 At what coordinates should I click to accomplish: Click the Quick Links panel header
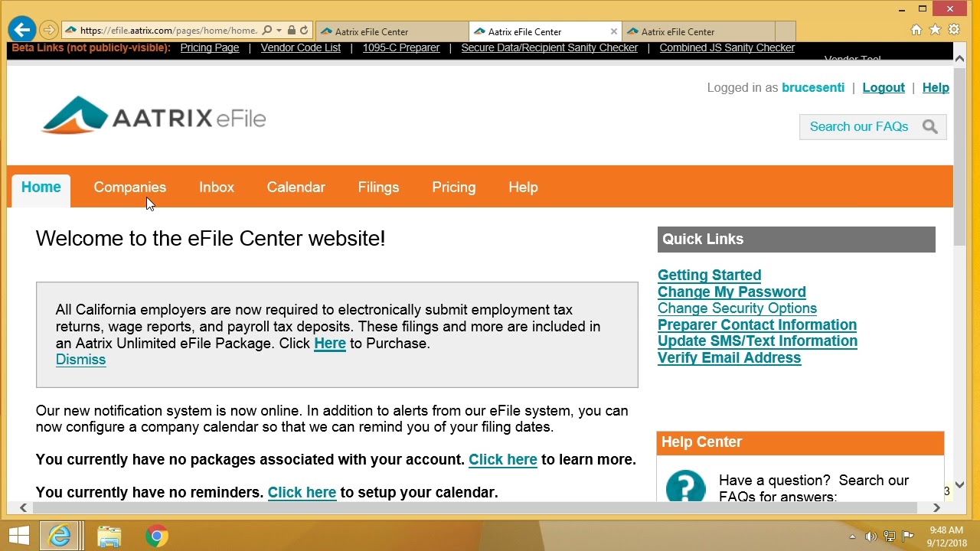pyautogui.click(x=796, y=240)
